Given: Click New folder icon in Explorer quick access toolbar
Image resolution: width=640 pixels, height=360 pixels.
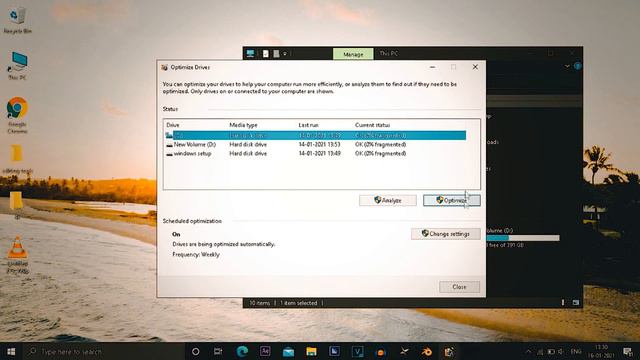Looking at the screenshot, I should [x=276, y=53].
